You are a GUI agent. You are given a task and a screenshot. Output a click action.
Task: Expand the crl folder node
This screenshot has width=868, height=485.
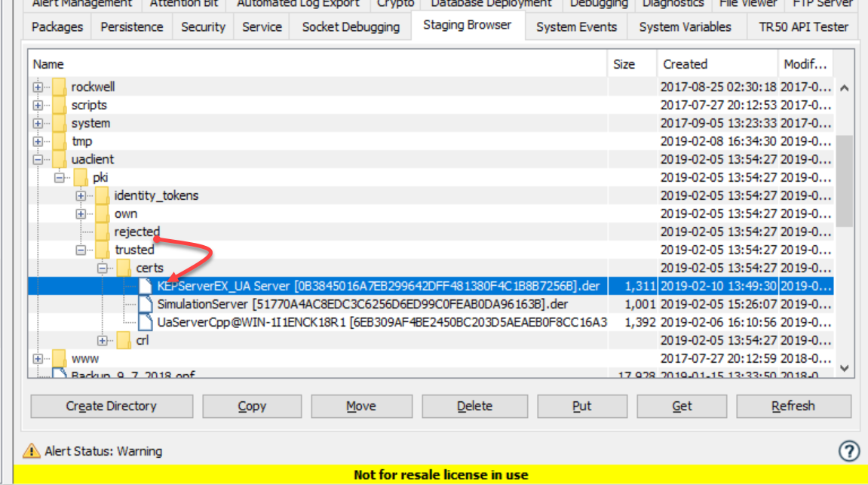point(103,340)
